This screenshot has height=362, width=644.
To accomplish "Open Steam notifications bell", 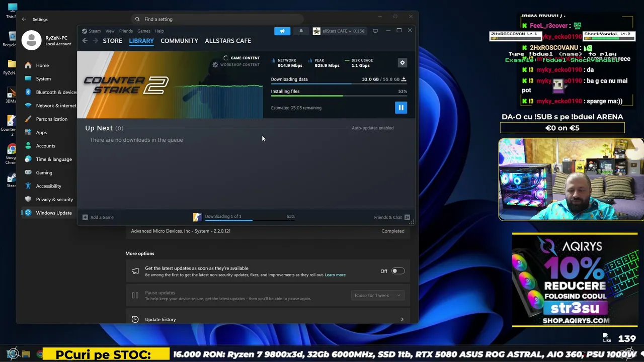I will pyautogui.click(x=301, y=31).
